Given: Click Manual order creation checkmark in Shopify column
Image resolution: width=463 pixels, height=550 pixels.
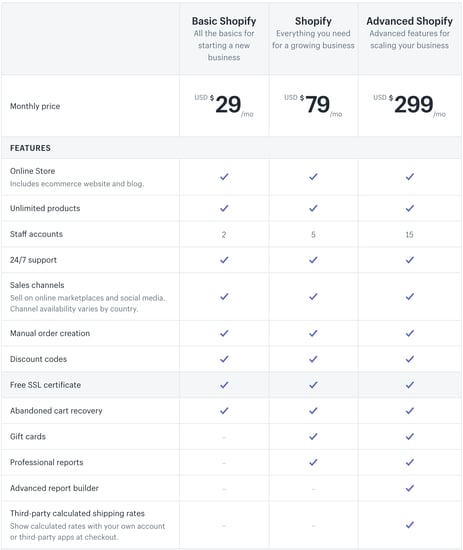Looking at the screenshot, I should pyautogui.click(x=313, y=333).
